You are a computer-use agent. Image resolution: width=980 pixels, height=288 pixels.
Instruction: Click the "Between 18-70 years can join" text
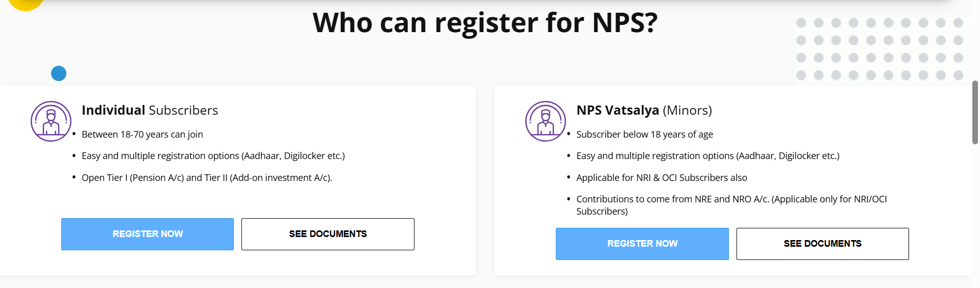tap(142, 135)
